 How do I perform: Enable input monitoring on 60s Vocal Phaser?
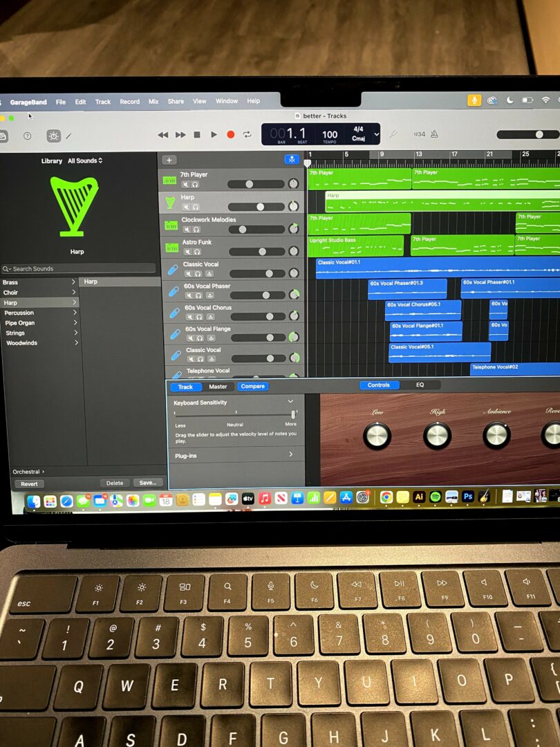[209, 295]
